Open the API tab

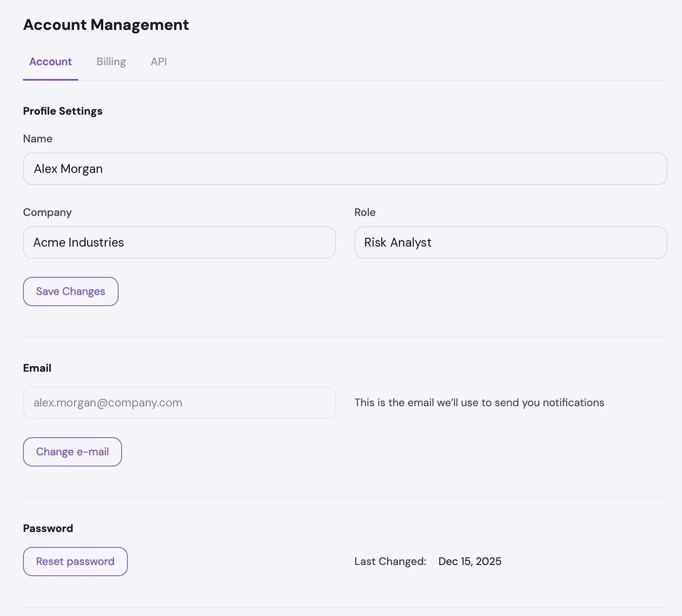pyautogui.click(x=159, y=62)
